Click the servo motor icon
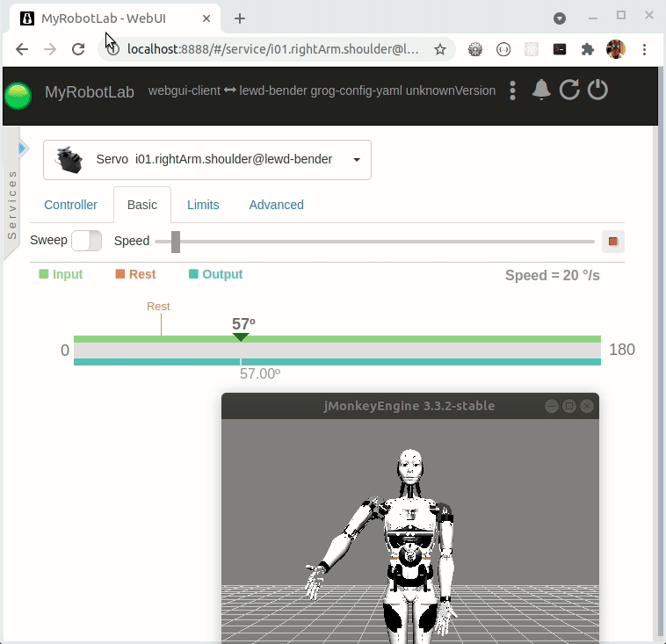The image size is (666, 644). click(x=69, y=160)
